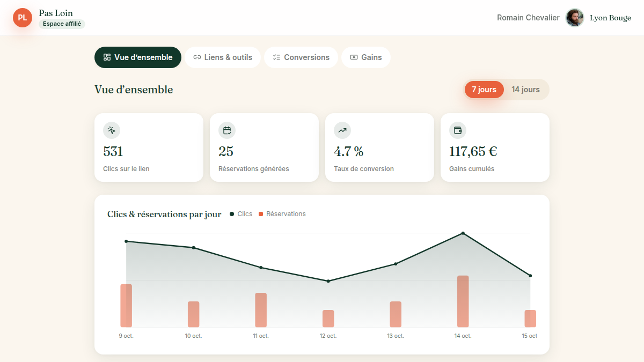Click the reservations bar for 9 oct.
Screen dimensions: 644x362
[126, 306]
